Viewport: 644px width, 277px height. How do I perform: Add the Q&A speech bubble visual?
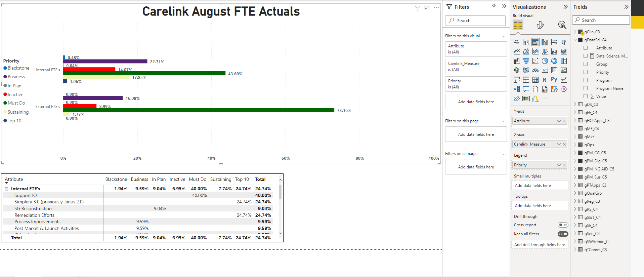[526, 89]
